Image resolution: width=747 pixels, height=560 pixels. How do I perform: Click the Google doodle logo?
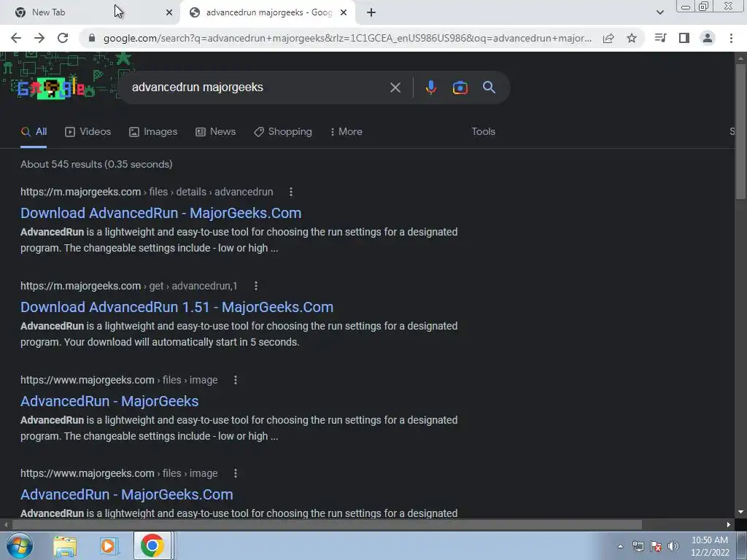(x=52, y=88)
